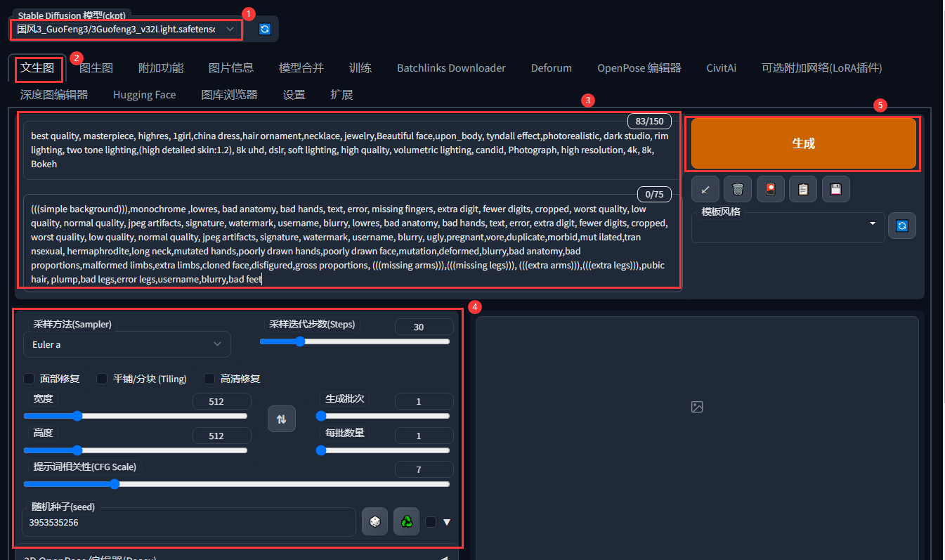945x560 pixels.
Task: Click the 宽度 value field showing 512
Action: 221,401
